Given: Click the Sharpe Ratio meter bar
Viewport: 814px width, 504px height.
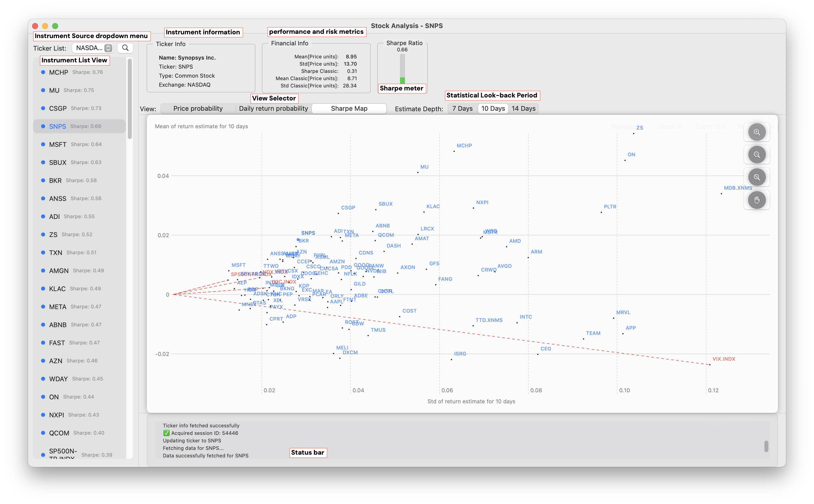Looking at the screenshot, I should pos(402,69).
